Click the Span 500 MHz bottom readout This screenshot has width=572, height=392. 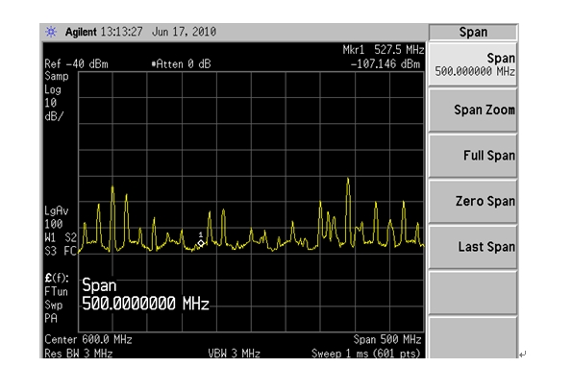387,339
